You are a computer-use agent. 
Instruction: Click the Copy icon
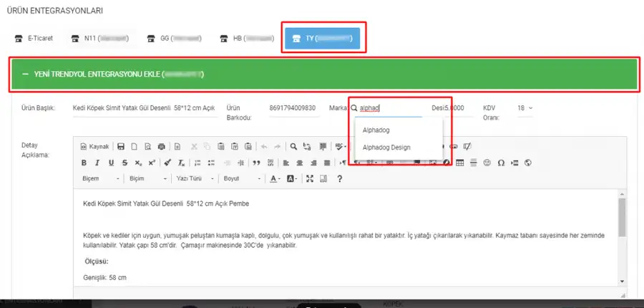pyautogui.click(x=207, y=146)
